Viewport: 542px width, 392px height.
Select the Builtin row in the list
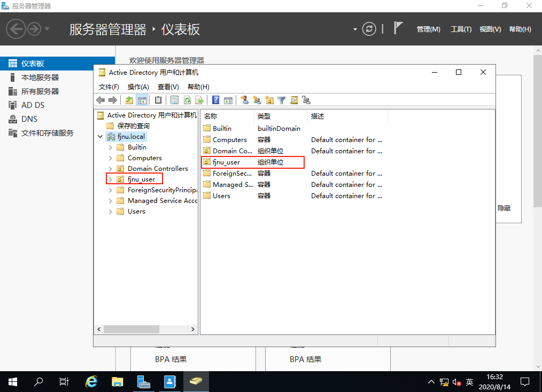click(x=252, y=129)
